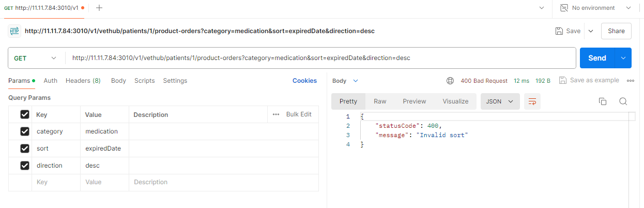
Task: Uncheck the direction param checkbox
Action: click(x=24, y=166)
